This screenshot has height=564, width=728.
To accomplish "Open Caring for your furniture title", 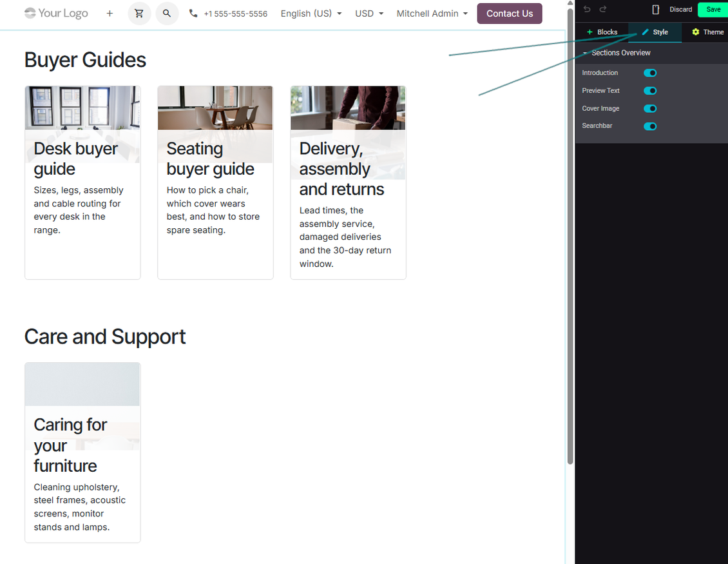I will (70, 445).
